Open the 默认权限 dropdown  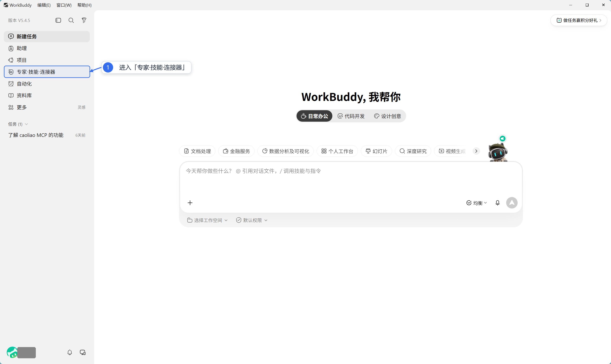pos(252,220)
